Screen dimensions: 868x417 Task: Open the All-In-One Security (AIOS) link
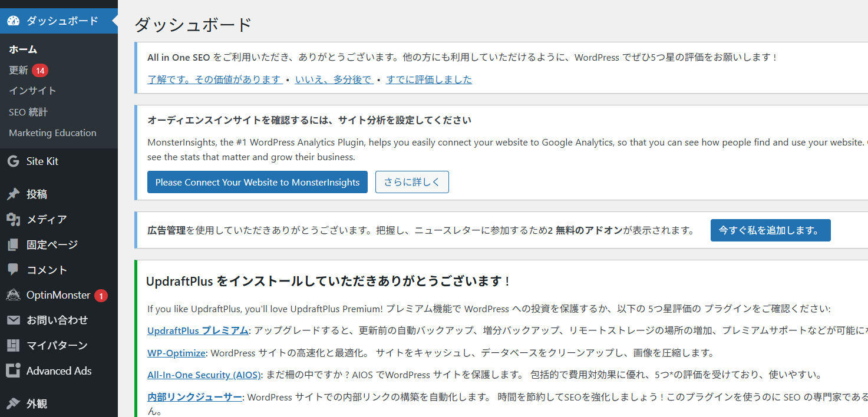point(204,375)
